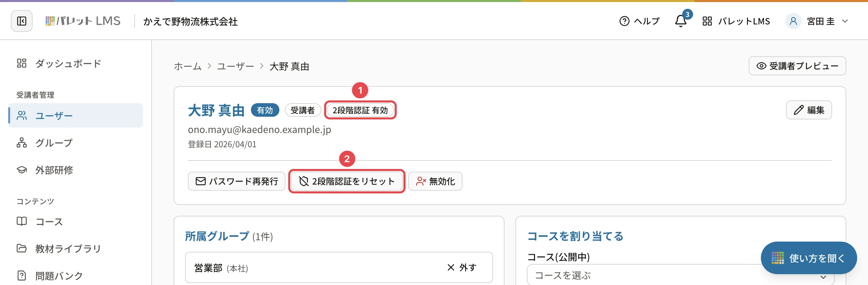Image resolution: width=868 pixels, height=285 pixels.
Task: Go to ダッシュボード in the sidebar
Action: [x=76, y=63]
